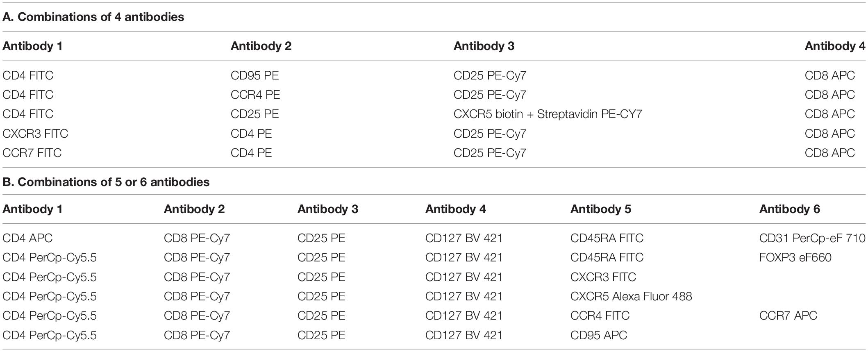The height and width of the screenshot is (352, 868).
Task: Click the 'CCR7 FITC' cell
Action: coord(32,153)
